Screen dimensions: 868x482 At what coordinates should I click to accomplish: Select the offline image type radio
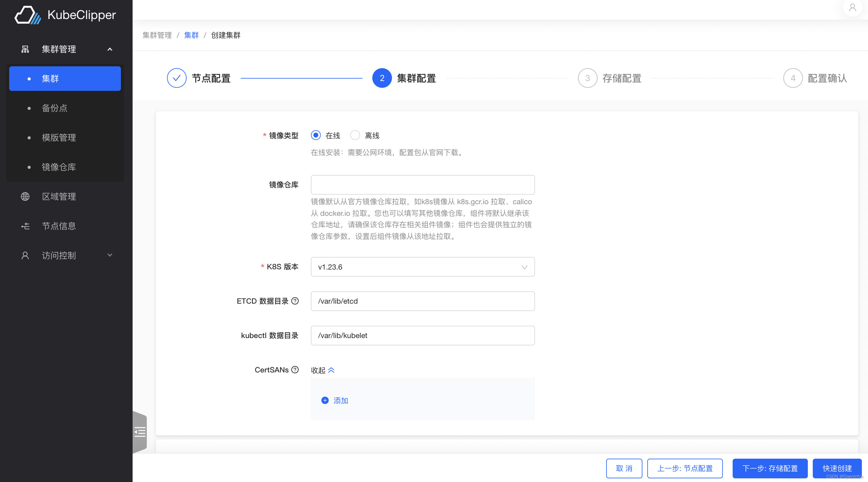355,135
